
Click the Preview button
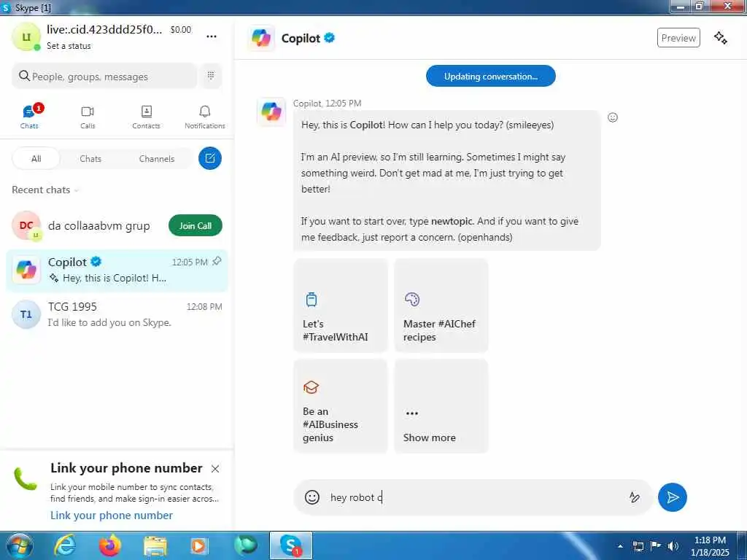coord(678,38)
